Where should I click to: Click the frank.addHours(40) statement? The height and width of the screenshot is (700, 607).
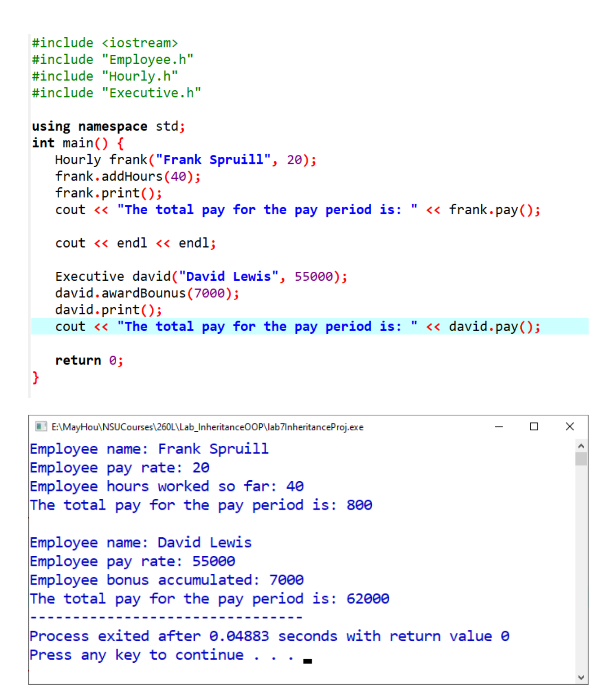click(127, 176)
